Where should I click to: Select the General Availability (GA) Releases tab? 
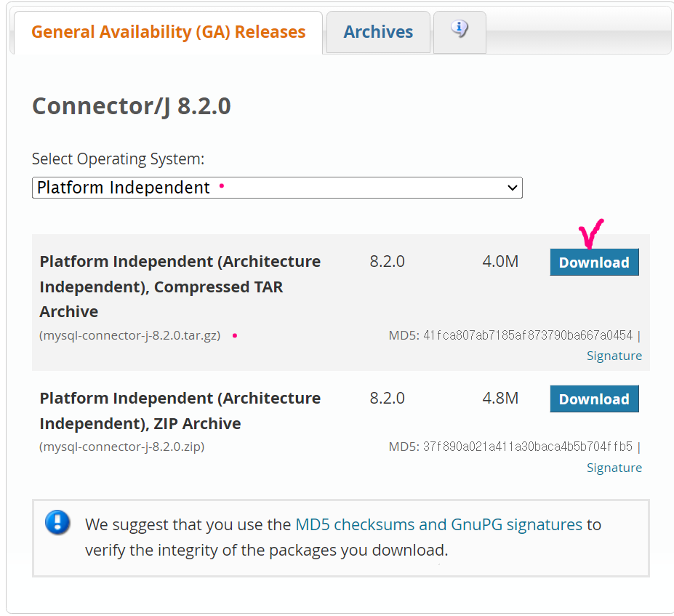(168, 32)
